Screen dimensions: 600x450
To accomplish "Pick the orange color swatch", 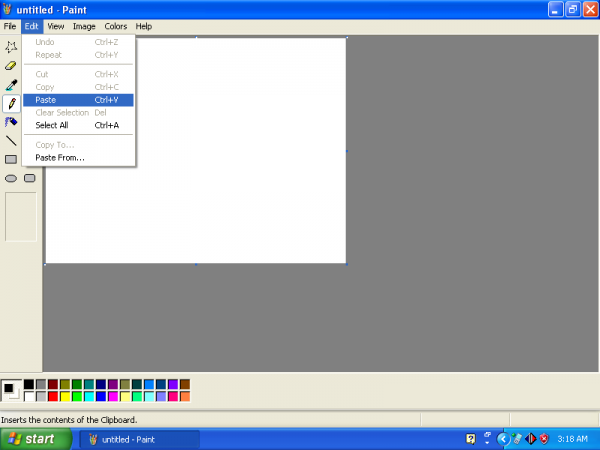I will coord(185,396).
